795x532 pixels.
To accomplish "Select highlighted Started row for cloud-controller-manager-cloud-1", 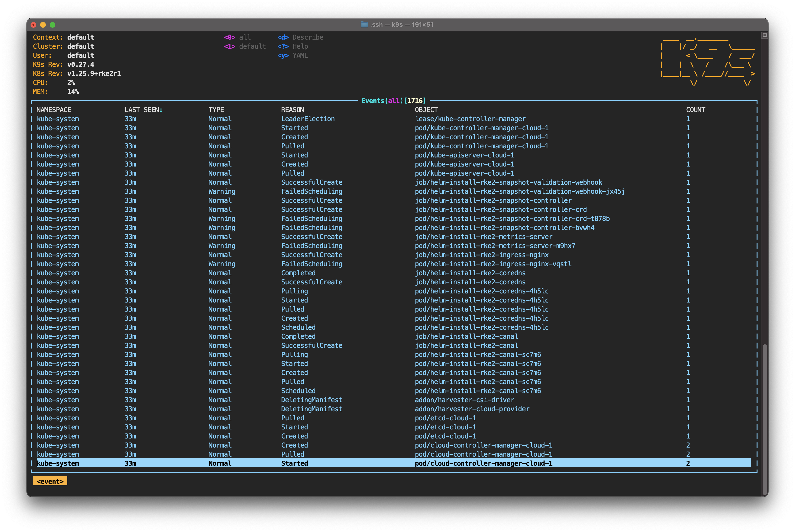I will 394,463.
